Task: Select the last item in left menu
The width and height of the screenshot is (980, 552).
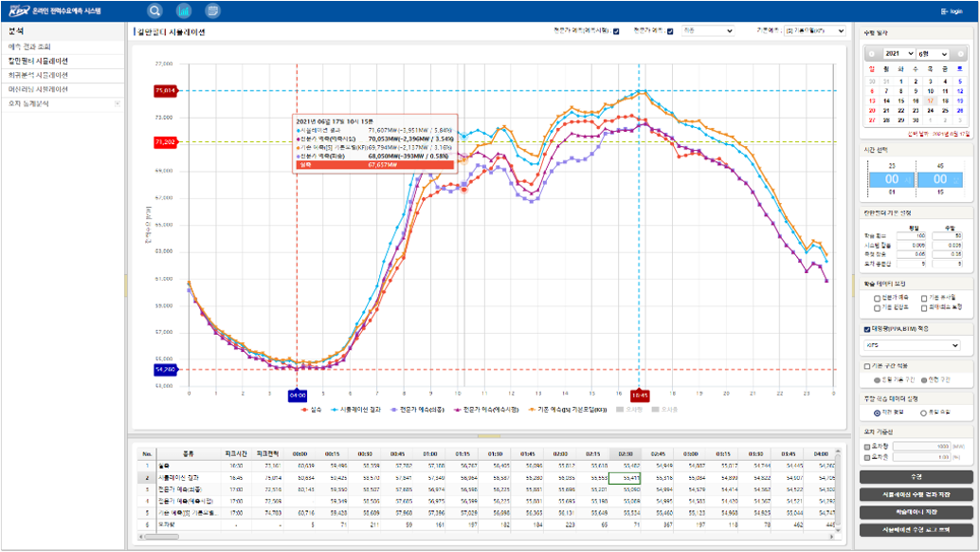Action: (33, 102)
